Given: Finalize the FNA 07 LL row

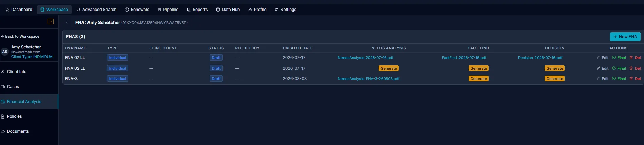Looking at the screenshot, I should (619, 58).
